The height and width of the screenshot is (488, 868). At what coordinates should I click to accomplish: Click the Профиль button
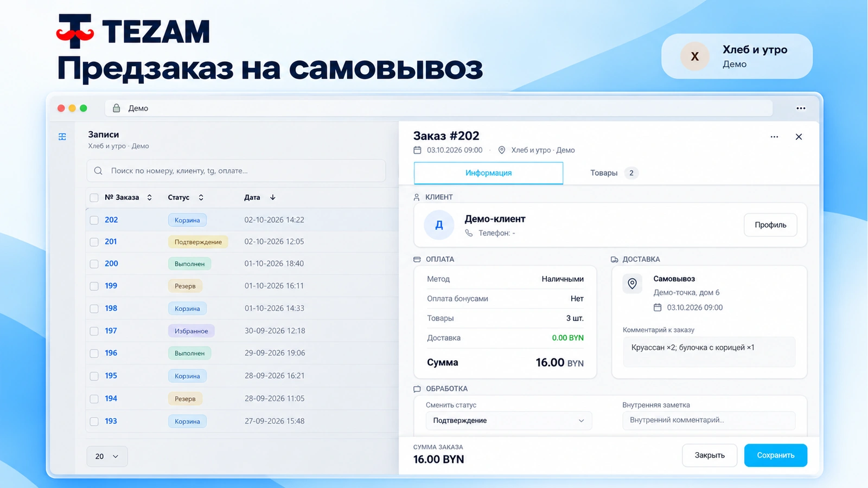(x=770, y=225)
